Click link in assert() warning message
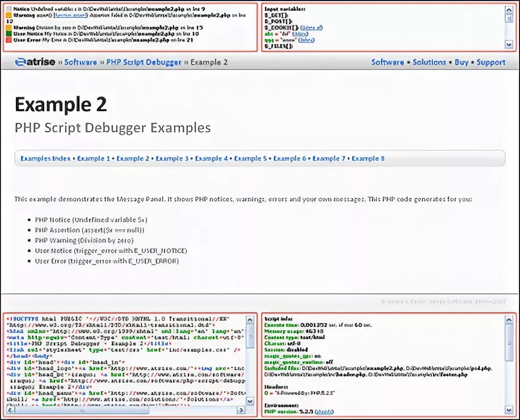This screenshot has width=520, height=420. 70,15
